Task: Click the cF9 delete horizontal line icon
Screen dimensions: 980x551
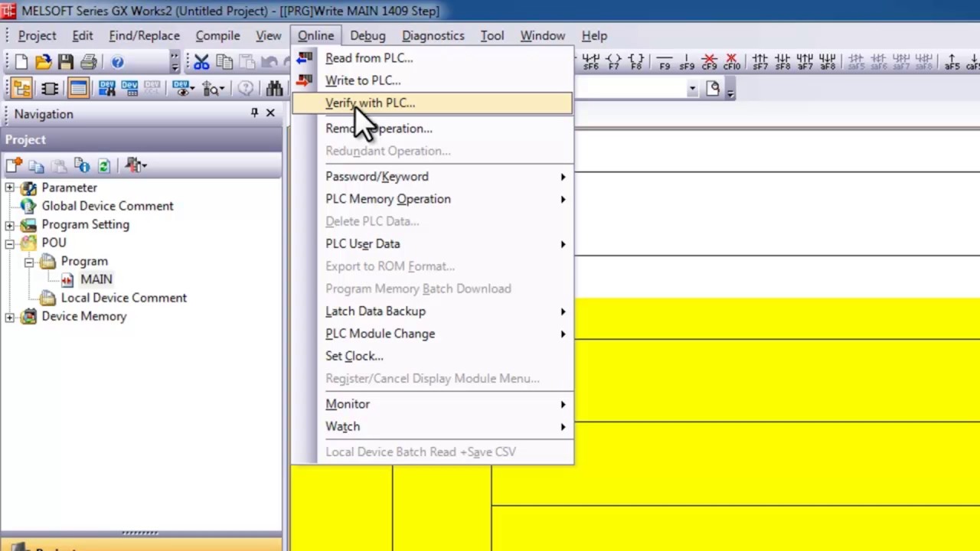Action: (709, 62)
